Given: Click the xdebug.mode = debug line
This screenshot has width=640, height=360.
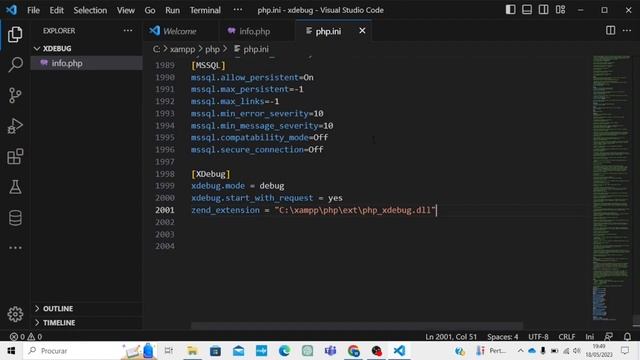Looking at the screenshot, I should pos(238,186).
